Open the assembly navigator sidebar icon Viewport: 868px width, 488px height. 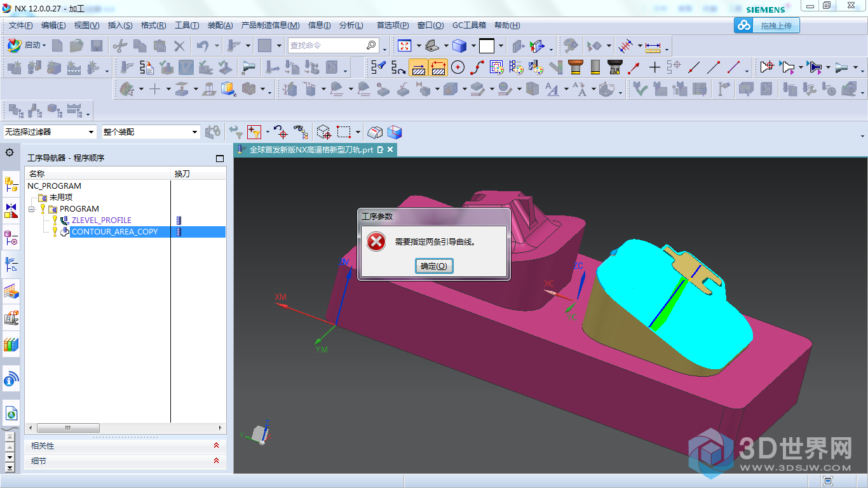[x=11, y=185]
